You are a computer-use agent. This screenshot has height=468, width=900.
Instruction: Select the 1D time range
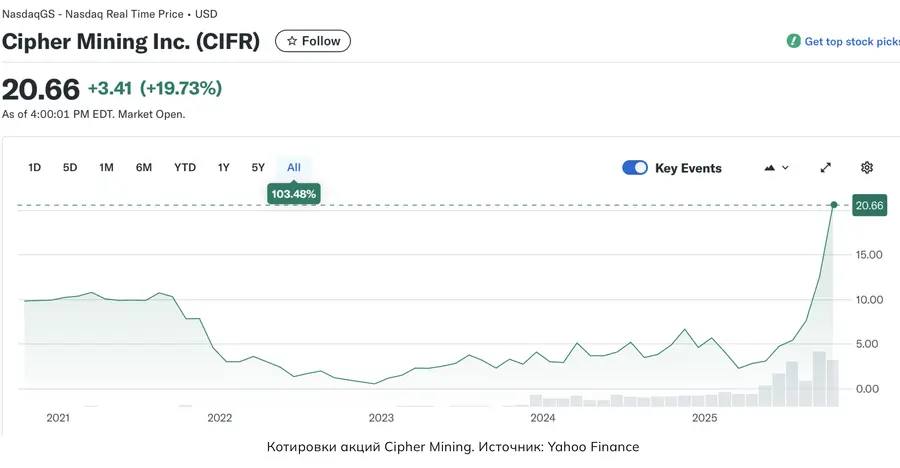coord(35,168)
